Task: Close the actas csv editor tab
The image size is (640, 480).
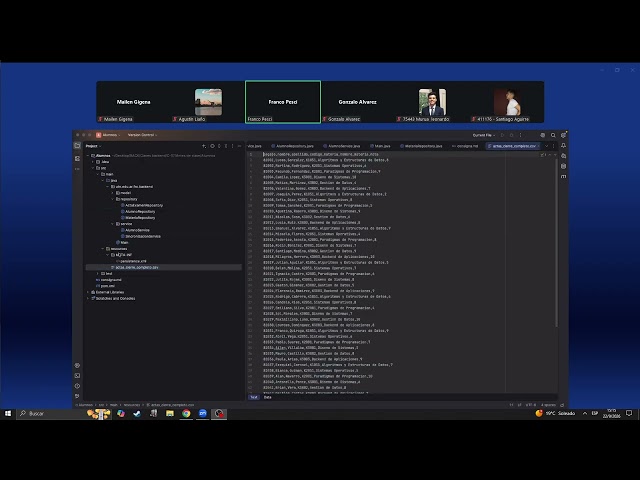Action: point(539,146)
